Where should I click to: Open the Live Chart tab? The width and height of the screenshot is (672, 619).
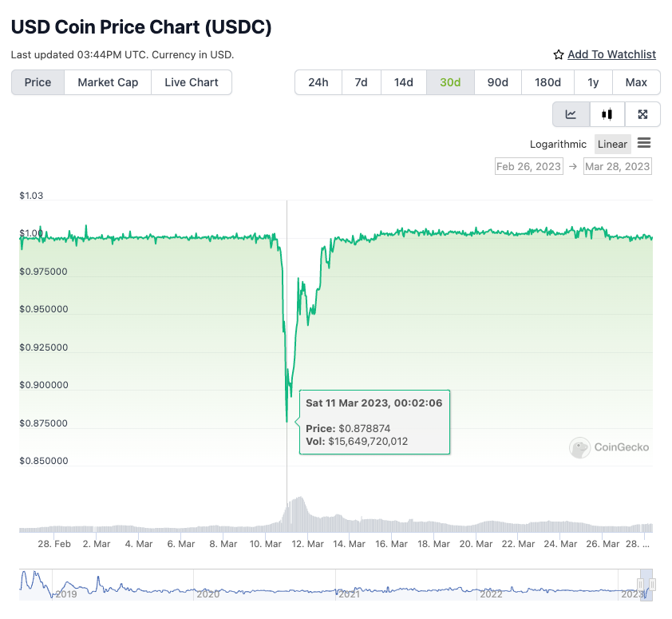click(192, 82)
